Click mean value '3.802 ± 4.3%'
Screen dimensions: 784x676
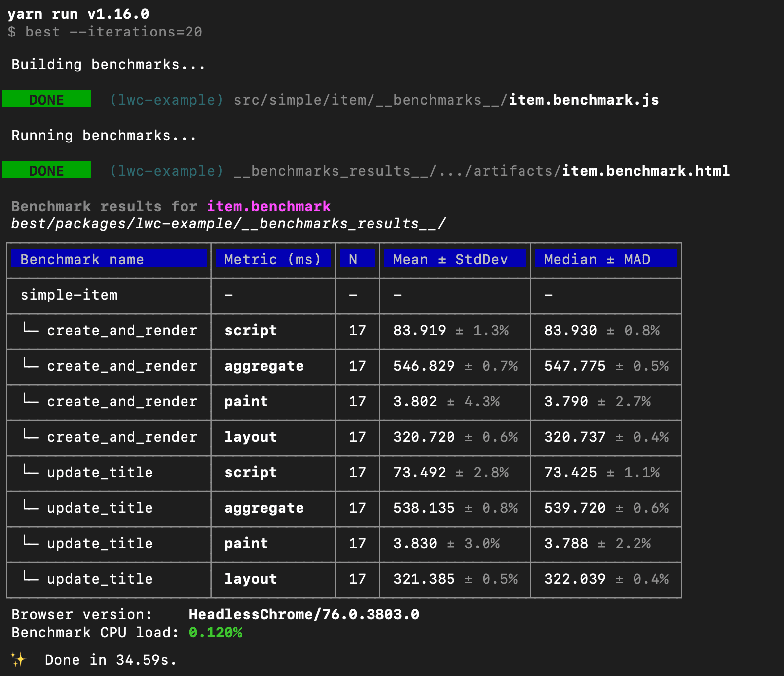[x=447, y=401]
